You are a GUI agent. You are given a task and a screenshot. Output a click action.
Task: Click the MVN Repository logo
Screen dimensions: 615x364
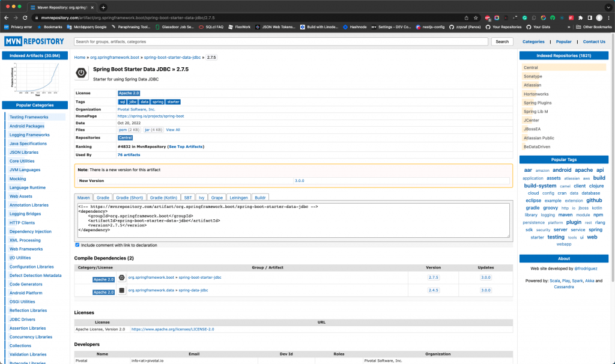[34, 41]
